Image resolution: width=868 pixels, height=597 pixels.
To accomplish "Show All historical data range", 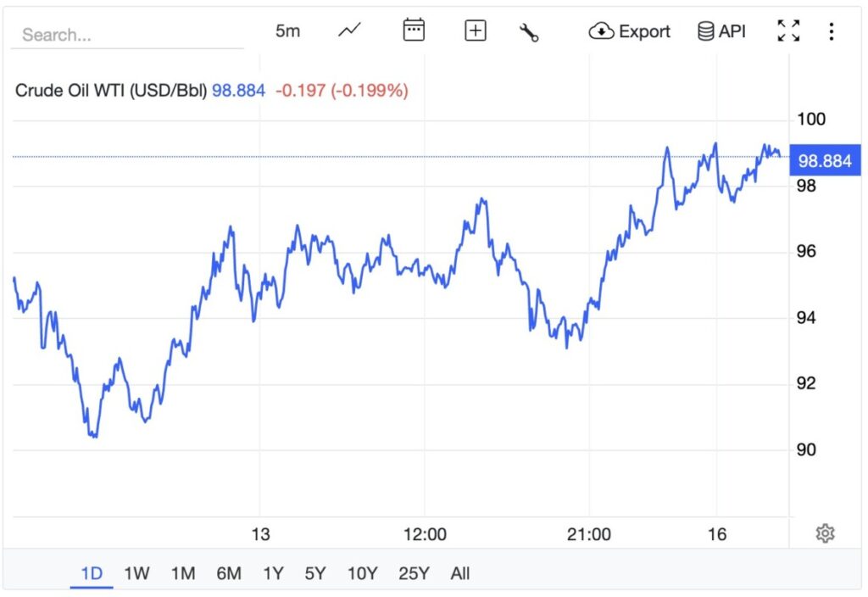I will pos(460,573).
